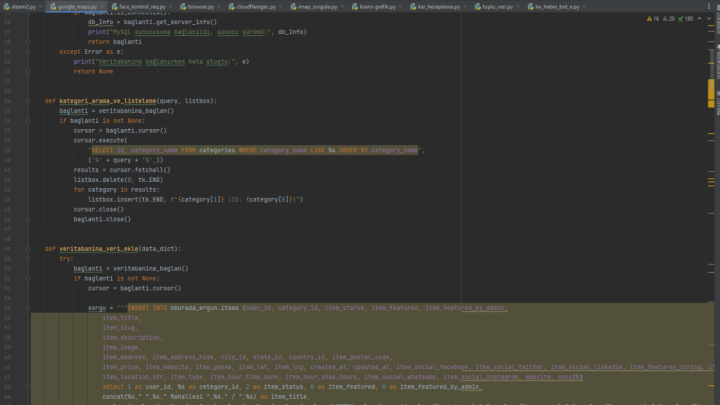The height and width of the screenshot is (405, 720).
Task: Click 'baglanti.close()' at line 46
Action: (102, 219)
